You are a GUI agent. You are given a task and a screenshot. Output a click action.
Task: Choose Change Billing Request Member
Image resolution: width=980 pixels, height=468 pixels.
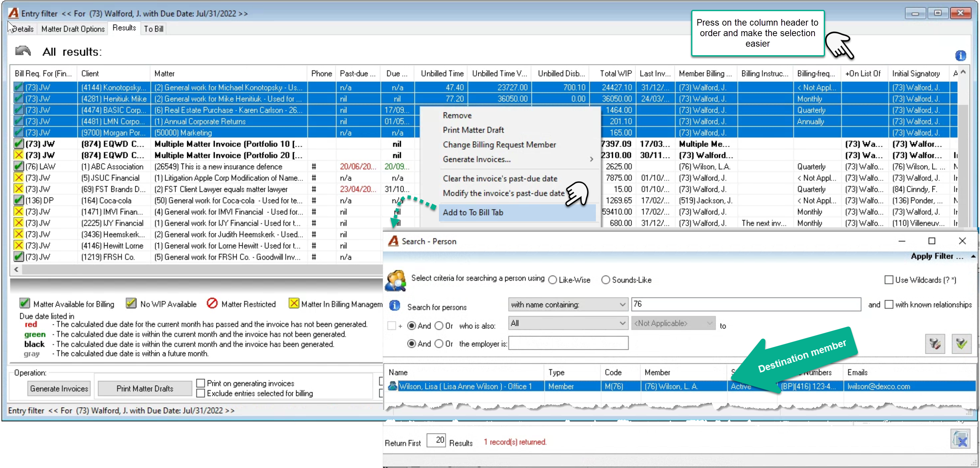coord(499,145)
